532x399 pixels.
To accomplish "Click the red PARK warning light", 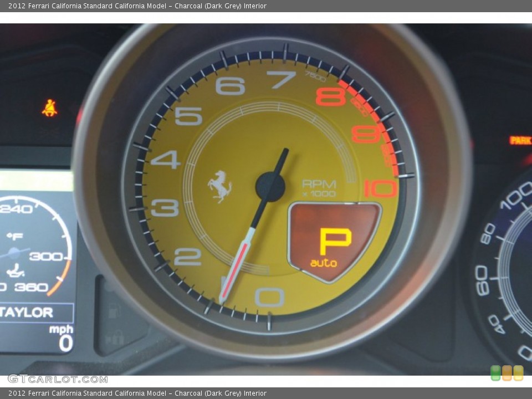I will [x=521, y=140].
